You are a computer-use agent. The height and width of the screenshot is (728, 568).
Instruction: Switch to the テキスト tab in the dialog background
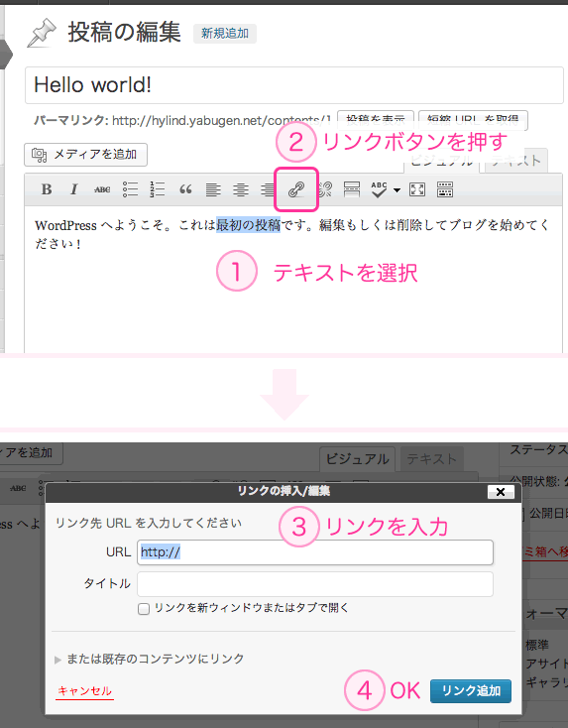(432, 459)
